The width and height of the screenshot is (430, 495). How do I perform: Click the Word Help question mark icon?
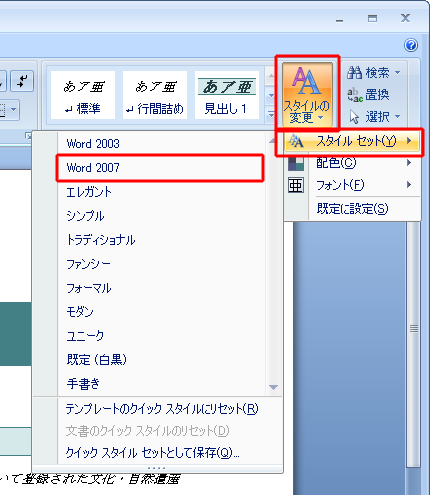tap(411, 45)
